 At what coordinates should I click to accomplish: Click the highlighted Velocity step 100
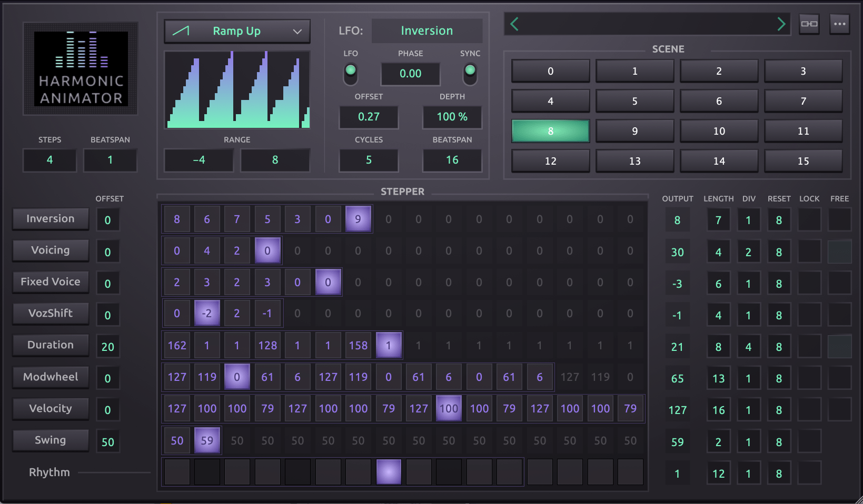tap(449, 409)
